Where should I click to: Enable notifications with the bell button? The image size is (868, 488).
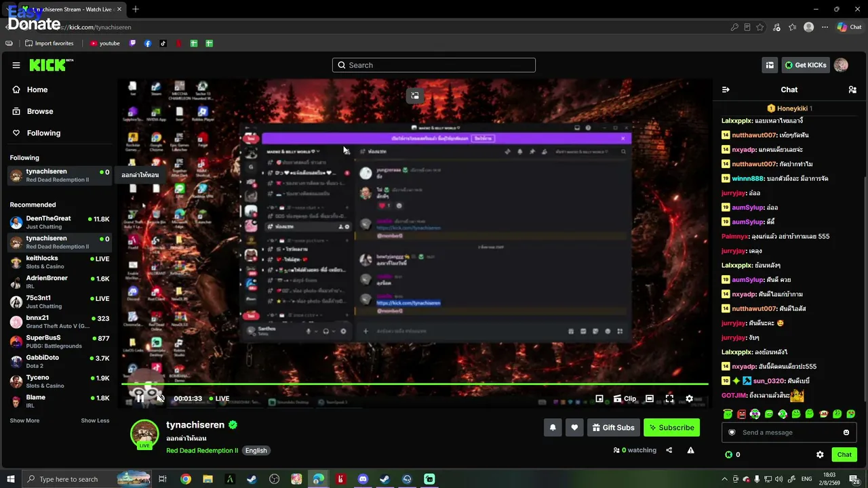(553, 428)
